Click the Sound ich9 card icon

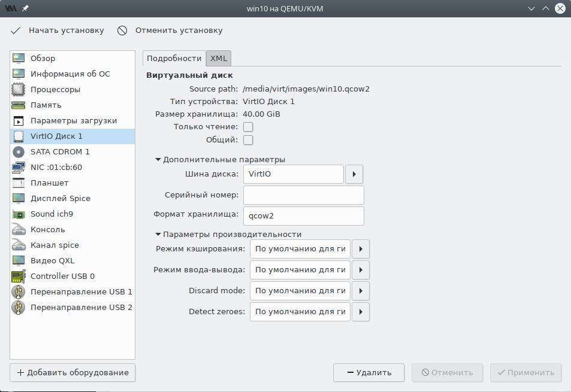click(x=19, y=214)
